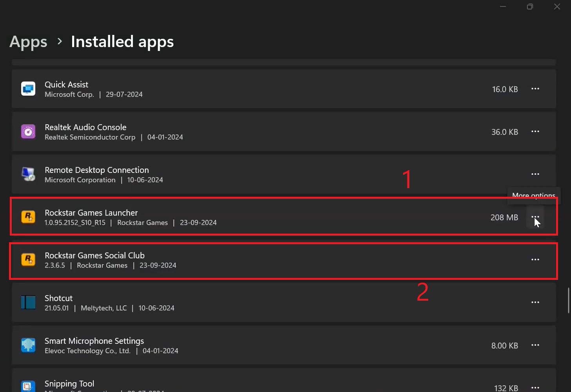Open more options for Remote Desktop Connection
This screenshot has width=571, height=392.
[535, 174]
